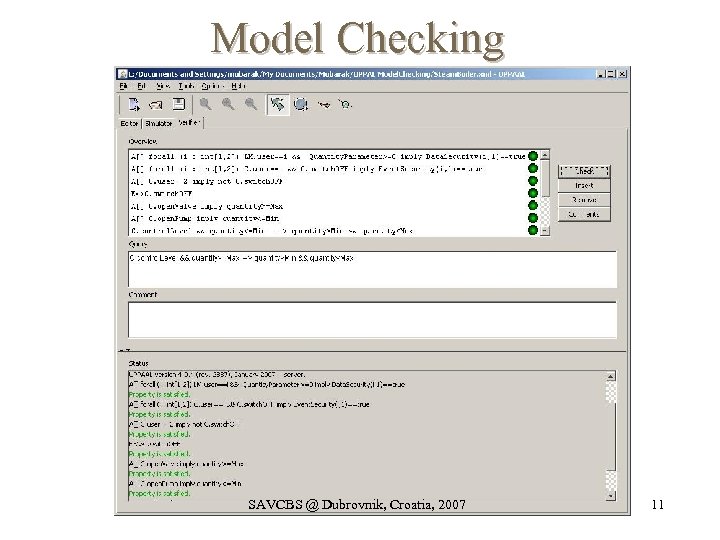
Task: Click the Insert button
Action: point(584,186)
